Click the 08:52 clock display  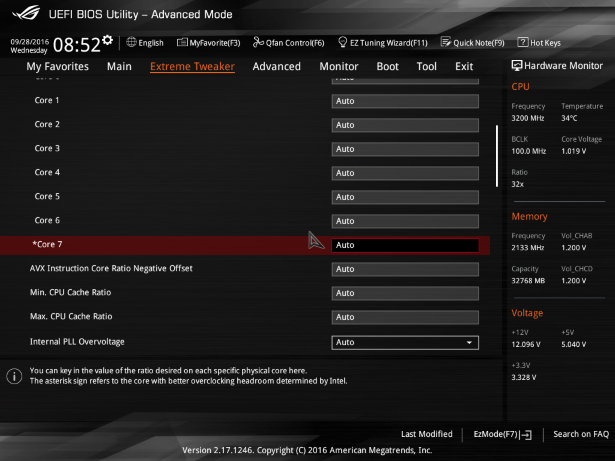coord(77,45)
